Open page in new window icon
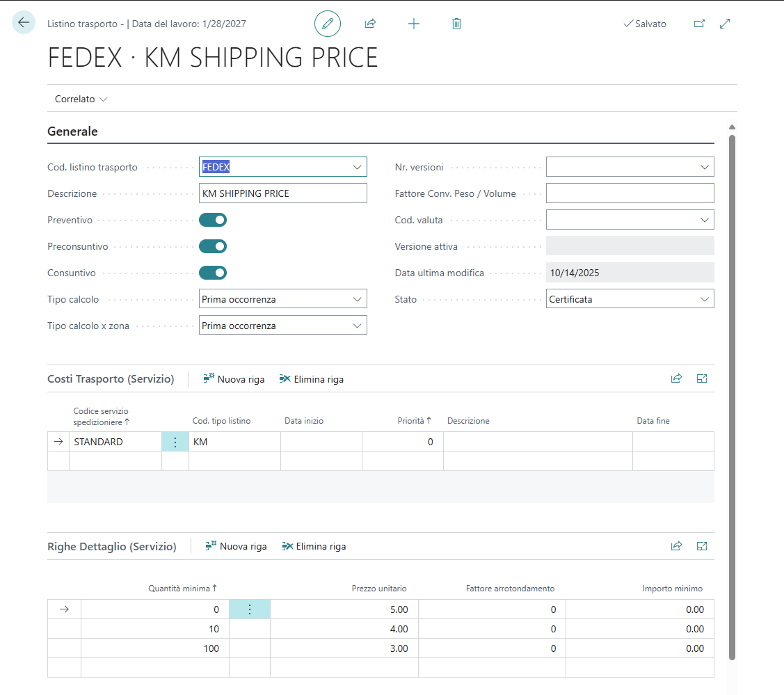784x695 pixels. click(699, 24)
